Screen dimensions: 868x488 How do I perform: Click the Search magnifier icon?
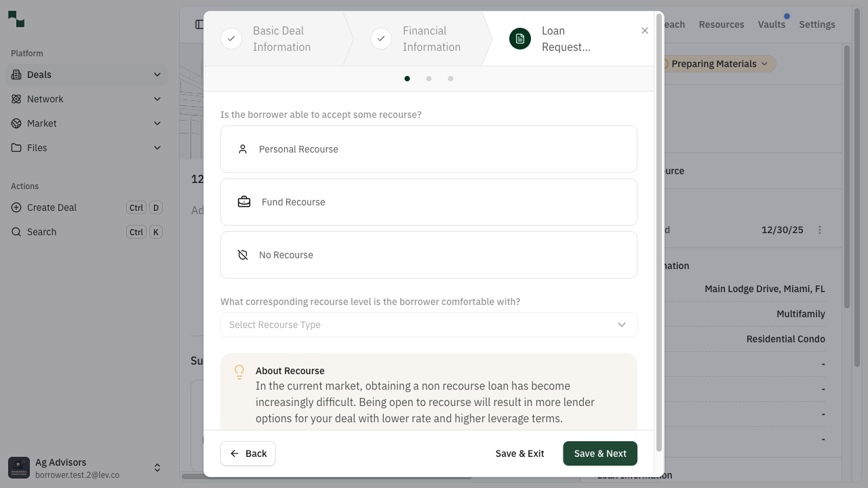(16, 232)
